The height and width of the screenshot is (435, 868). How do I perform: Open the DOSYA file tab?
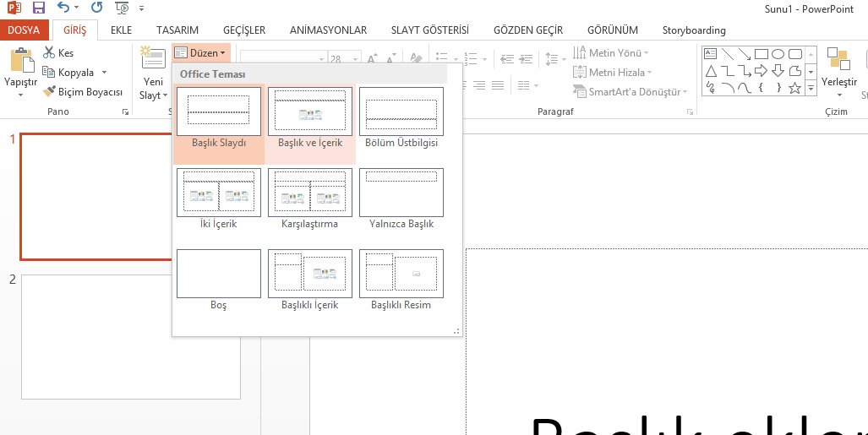(x=24, y=30)
